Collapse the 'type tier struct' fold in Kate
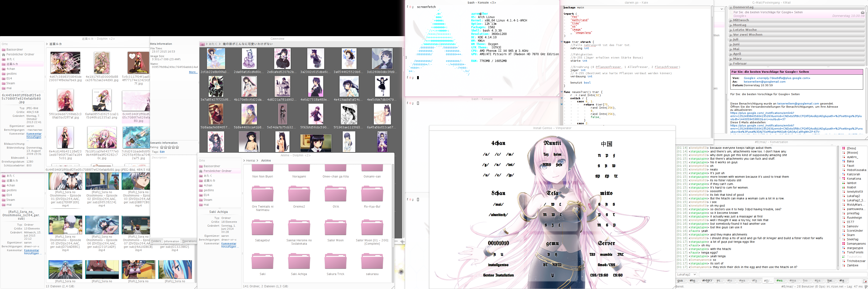The image size is (868, 289). (x=562, y=42)
